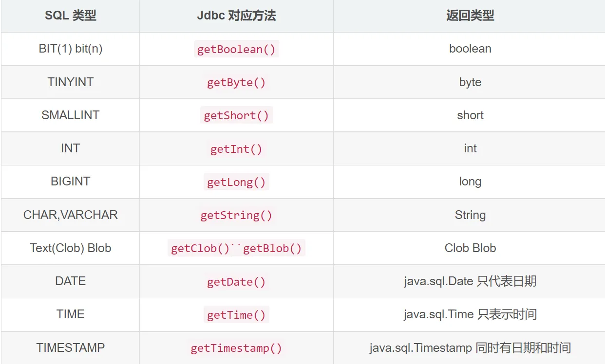The image size is (605, 364).
Task: Select the getShort() code text
Action: pyautogui.click(x=236, y=115)
